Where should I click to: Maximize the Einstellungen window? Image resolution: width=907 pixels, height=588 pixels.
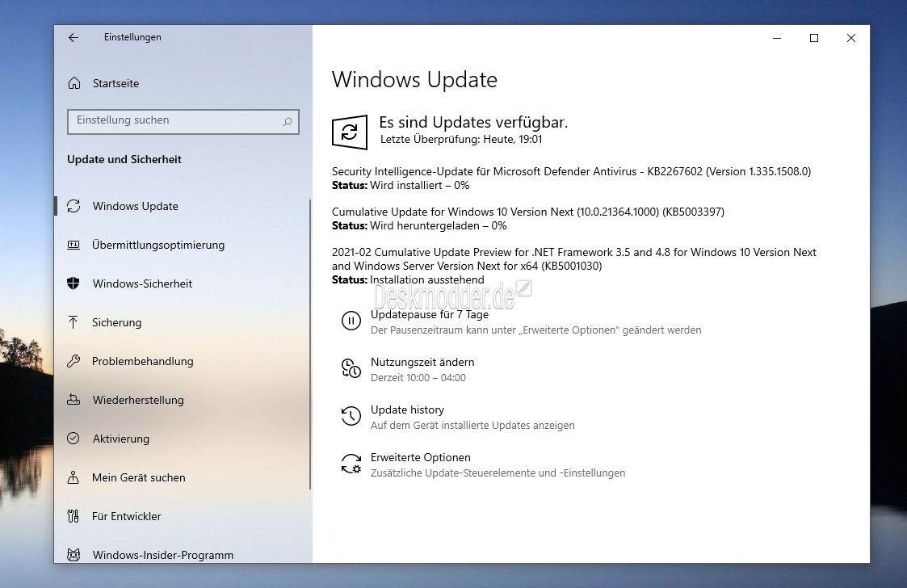(x=814, y=38)
